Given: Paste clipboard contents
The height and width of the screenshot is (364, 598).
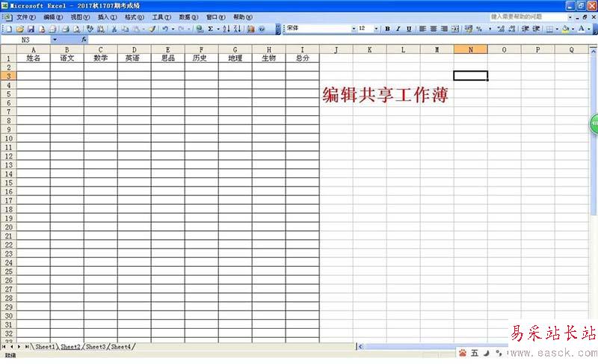Looking at the screenshot, I should coord(136,28).
